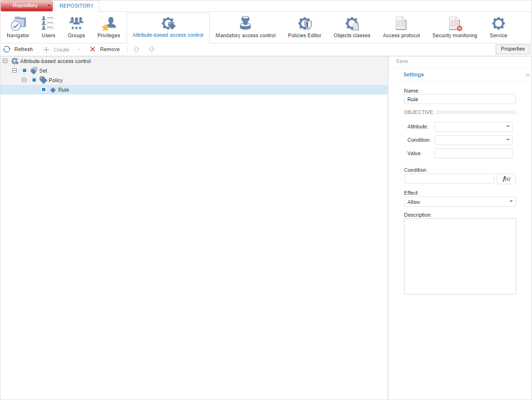The width and height of the screenshot is (532, 400).
Task: Toggle the checkbox next to Policy
Action: [34, 80]
